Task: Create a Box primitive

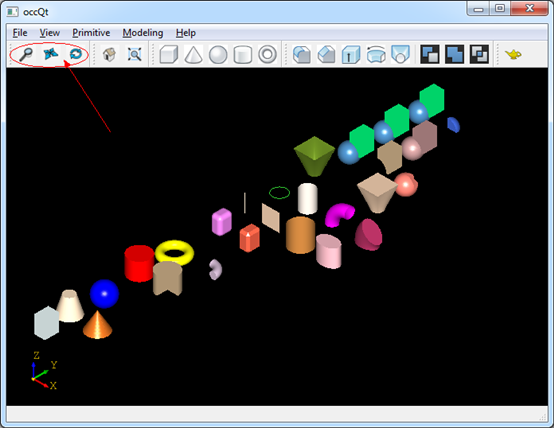Action: pos(169,54)
